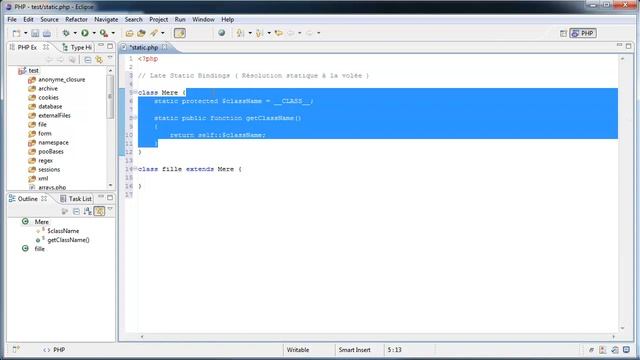Open the Search flashlight dropdown arrow
Screen dimensions: 640x360
(162, 33)
